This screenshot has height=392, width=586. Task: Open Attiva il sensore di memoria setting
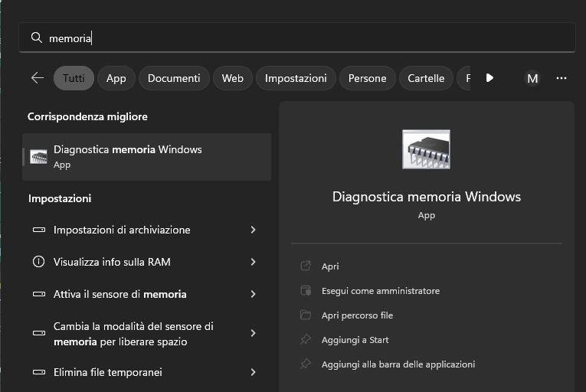pos(120,294)
